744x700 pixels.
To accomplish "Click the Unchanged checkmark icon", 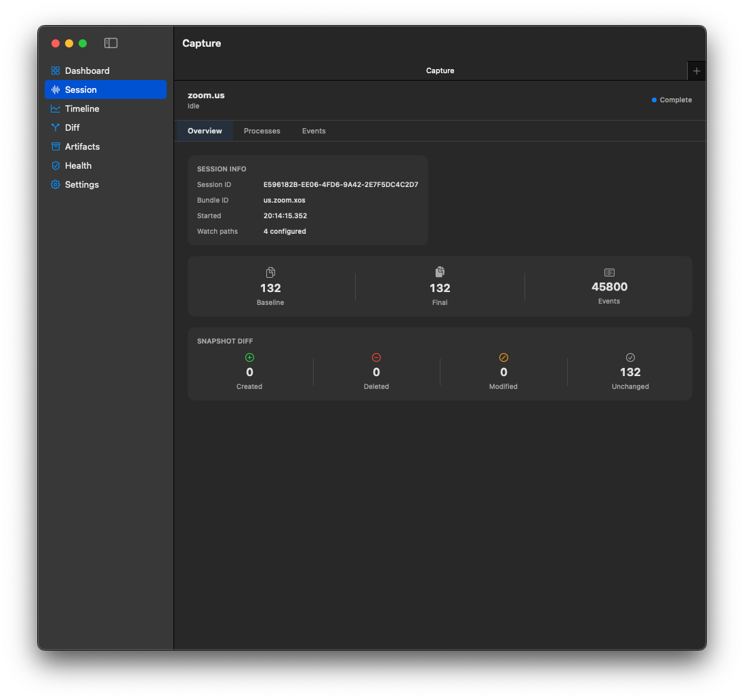I will tap(630, 357).
